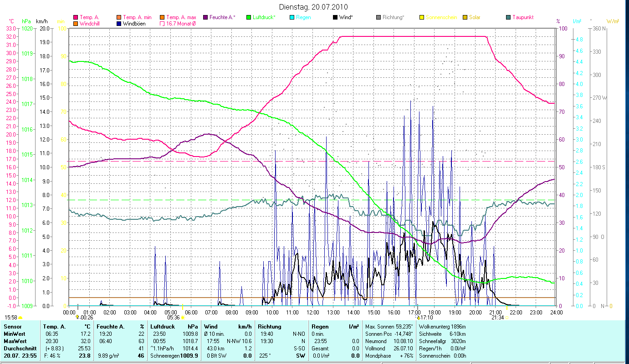The height and width of the screenshot is (364, 629).
Task: Click the Temp. A. min legend label
Action: point(138,17)
